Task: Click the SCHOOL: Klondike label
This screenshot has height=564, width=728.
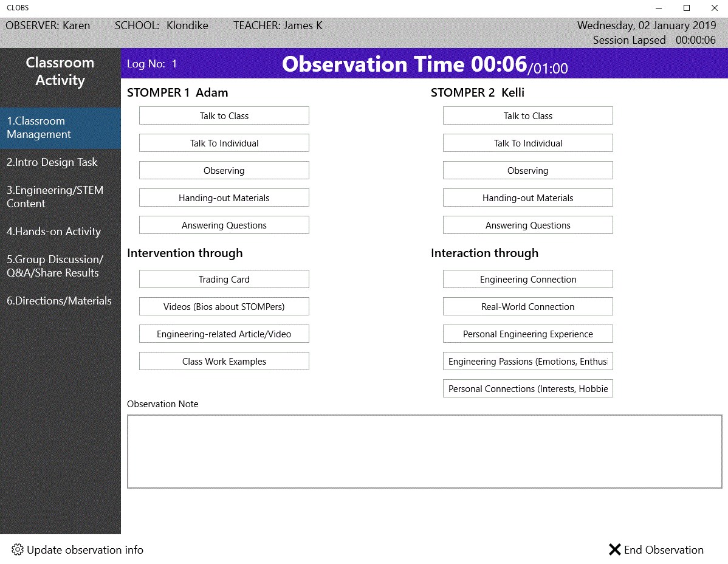Action: pos(161,25)
